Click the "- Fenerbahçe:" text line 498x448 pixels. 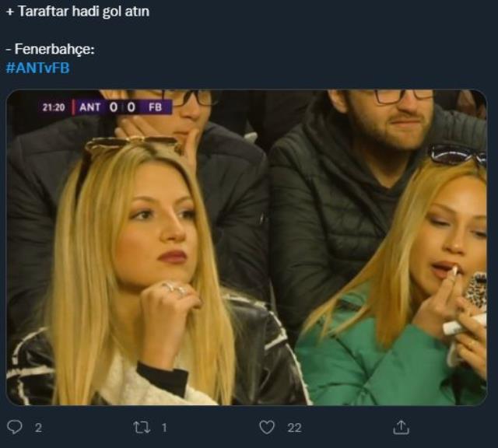click(50, 49)
